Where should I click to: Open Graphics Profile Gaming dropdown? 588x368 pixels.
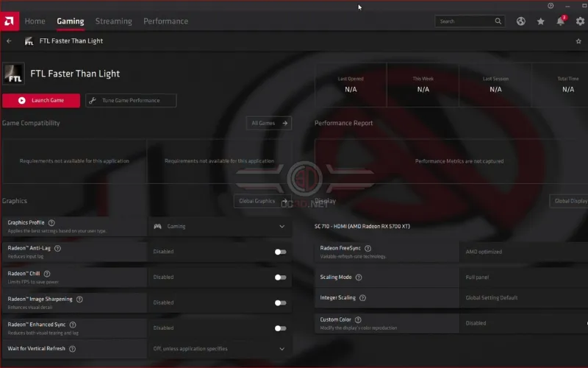tap(220, 227)
